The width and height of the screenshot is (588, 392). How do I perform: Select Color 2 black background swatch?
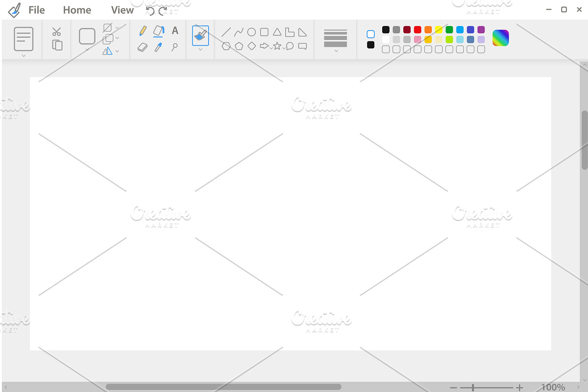[371, 45]
